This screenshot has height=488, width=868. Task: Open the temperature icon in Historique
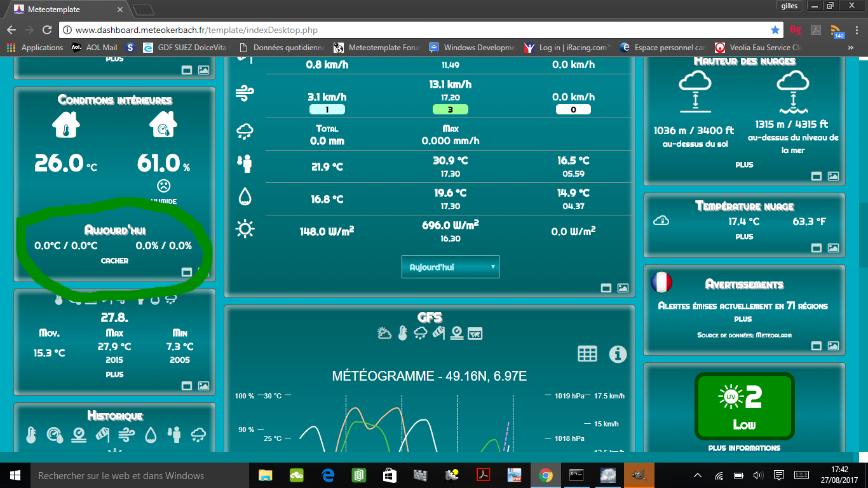(x=31, y=435)
